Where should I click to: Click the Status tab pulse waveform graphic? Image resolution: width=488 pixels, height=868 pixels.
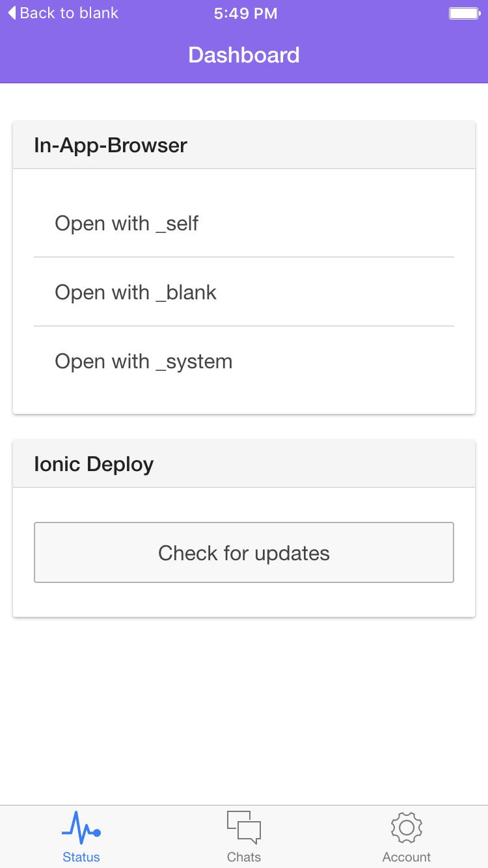(81, 830)
